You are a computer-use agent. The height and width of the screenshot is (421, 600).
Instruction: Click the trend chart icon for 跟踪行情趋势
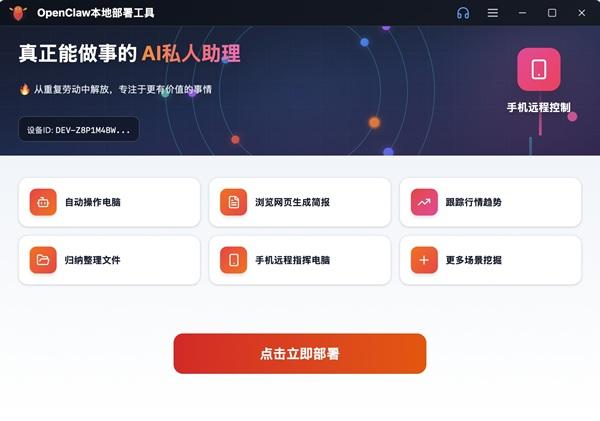(x=424, y=202)
